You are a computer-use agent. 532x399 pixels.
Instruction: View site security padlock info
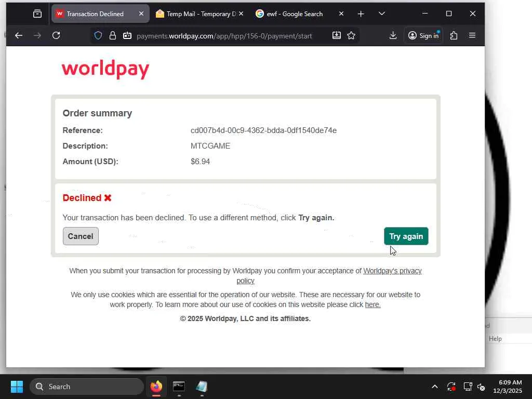point(113,36)
